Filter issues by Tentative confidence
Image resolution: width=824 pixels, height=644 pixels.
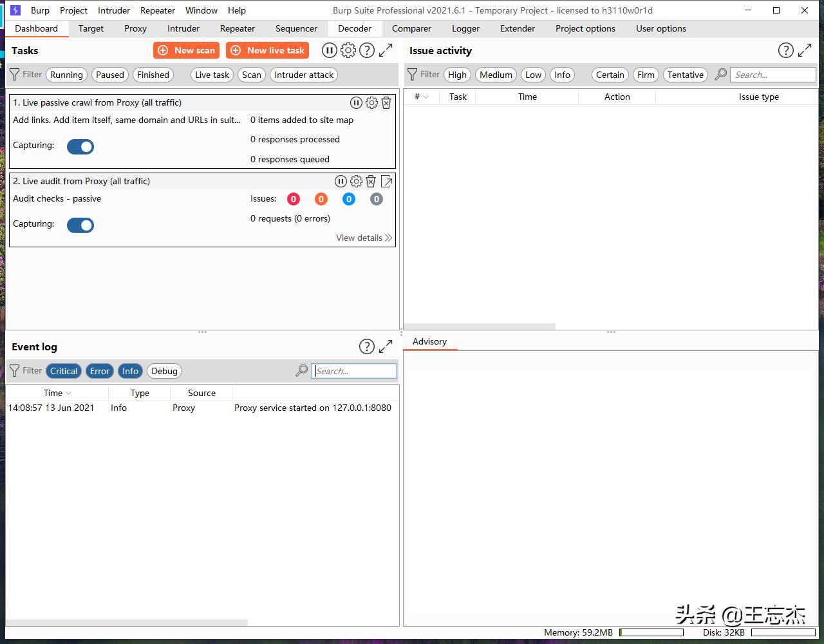(686, 75)
